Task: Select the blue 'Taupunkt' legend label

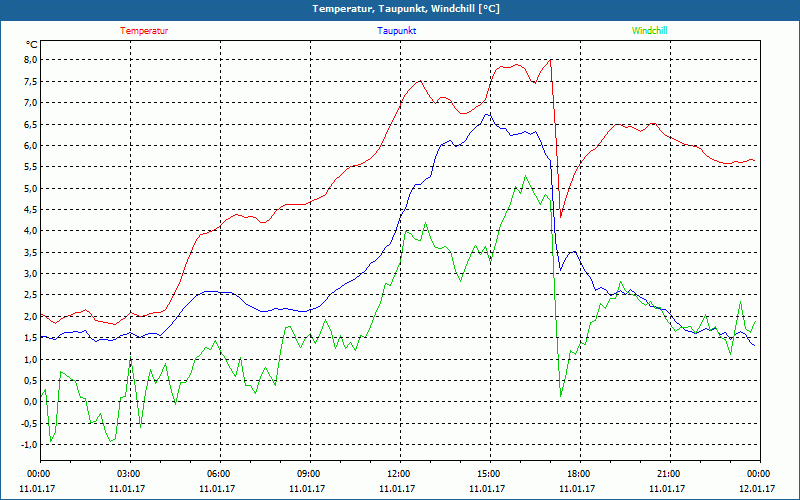Action: (396, 31)
